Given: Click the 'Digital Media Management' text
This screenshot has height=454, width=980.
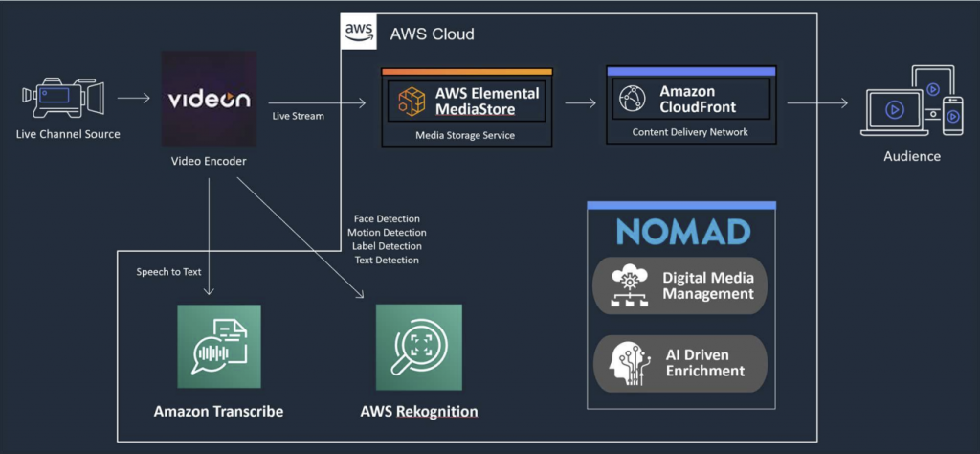Looking at the screenshot, I should (x=708, y=285).
